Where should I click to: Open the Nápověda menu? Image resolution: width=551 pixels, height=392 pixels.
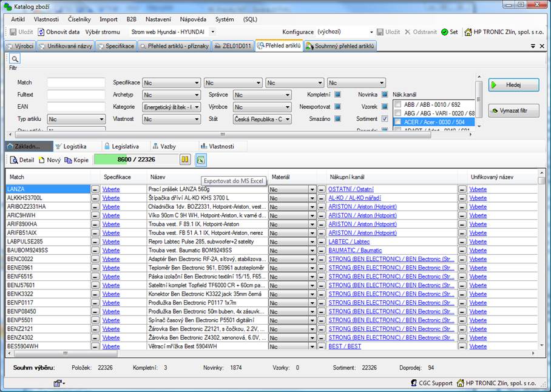(193, 19)
